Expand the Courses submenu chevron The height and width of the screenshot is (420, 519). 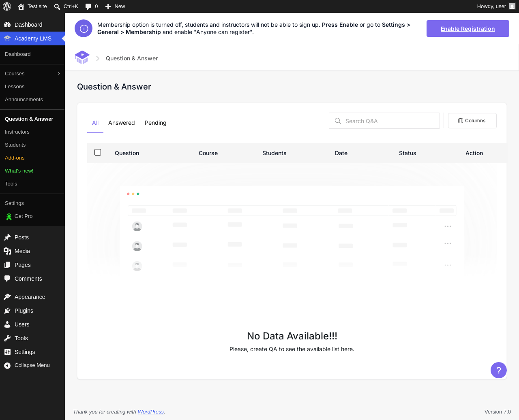59,73
